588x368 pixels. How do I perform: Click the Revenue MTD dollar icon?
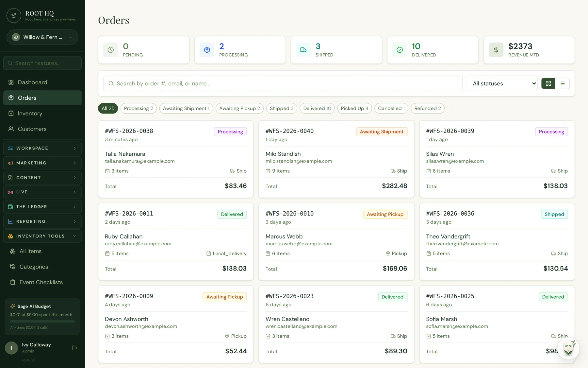pos(496,50)
